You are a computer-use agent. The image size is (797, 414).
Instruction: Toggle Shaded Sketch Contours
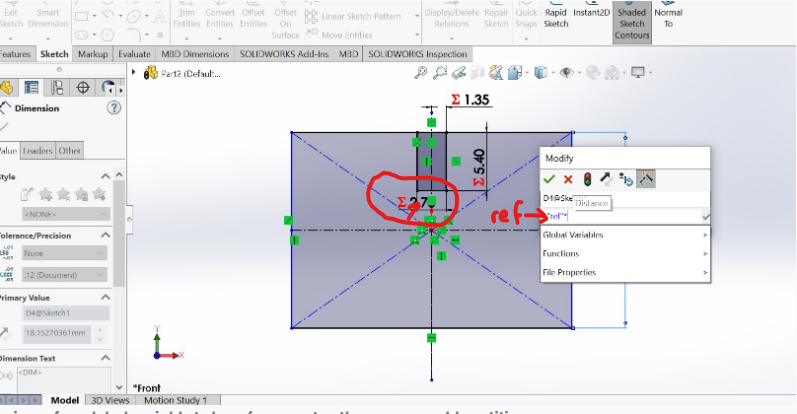[x=632, y=20]
